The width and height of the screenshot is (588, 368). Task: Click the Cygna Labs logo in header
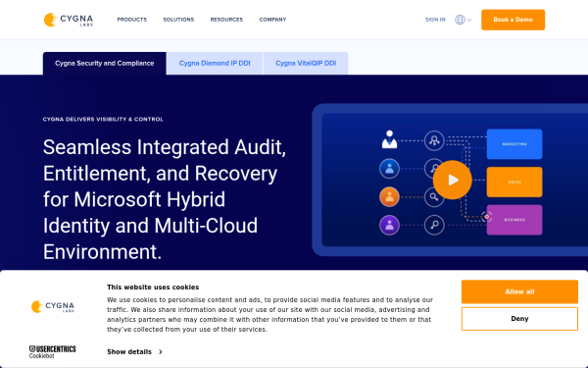pyautogui.click(x=69, y=20)
